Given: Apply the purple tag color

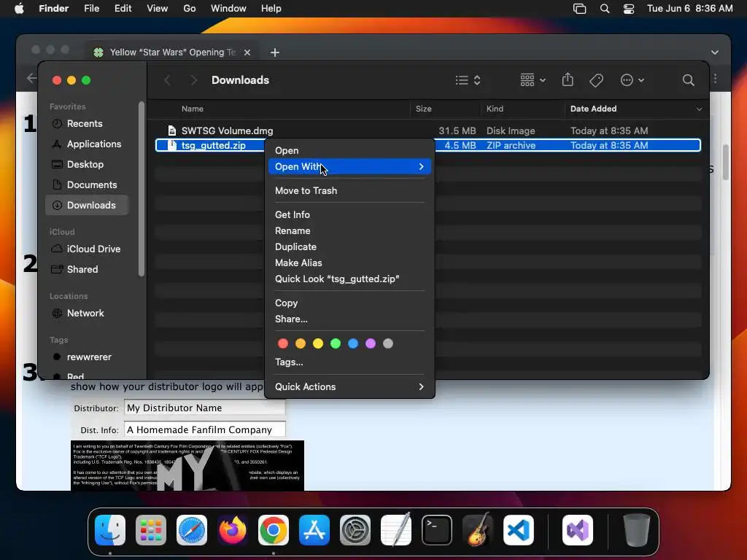Looking at the screenshot, I should [371, 344].
